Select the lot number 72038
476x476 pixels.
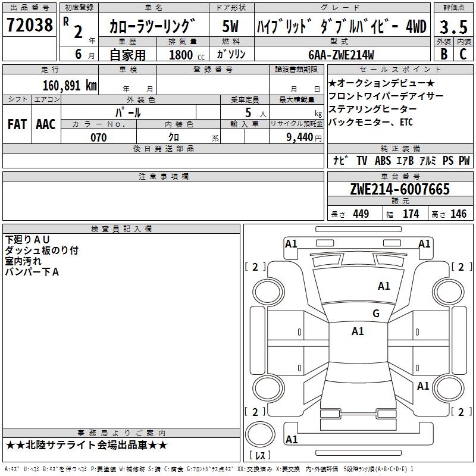tap(29, 25)
